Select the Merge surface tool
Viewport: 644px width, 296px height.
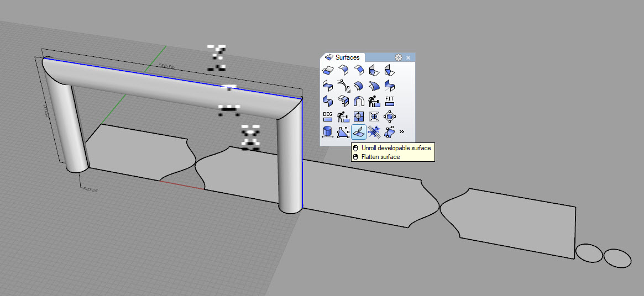pos(327,101)
